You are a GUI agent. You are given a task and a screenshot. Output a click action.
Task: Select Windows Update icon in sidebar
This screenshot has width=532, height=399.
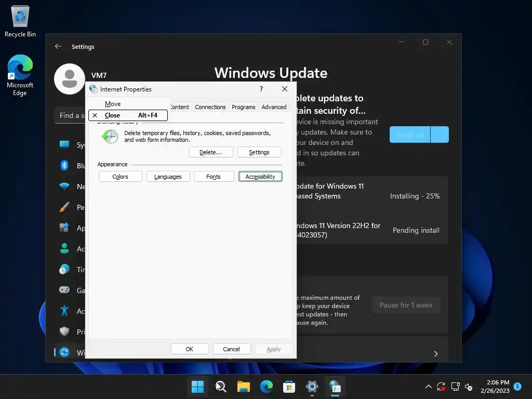click(x=64, y=352)
